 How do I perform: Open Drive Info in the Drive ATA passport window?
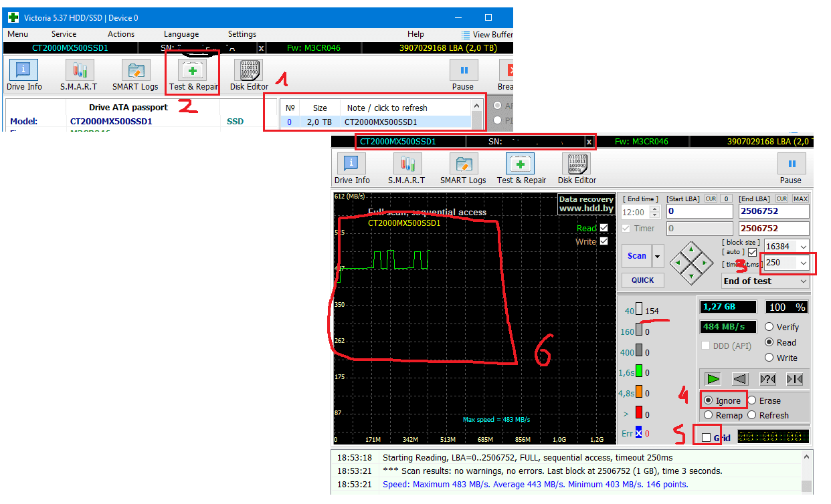(x=24, y=75)
